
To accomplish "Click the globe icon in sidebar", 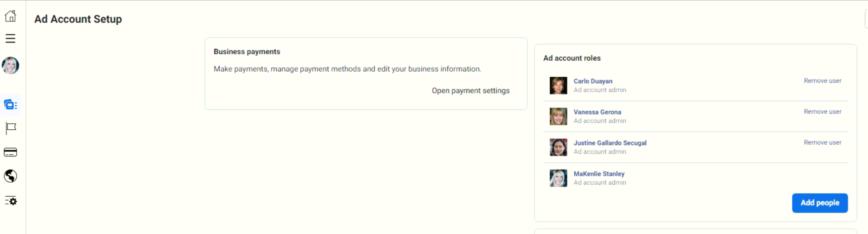I will click(x=11, y=176).
